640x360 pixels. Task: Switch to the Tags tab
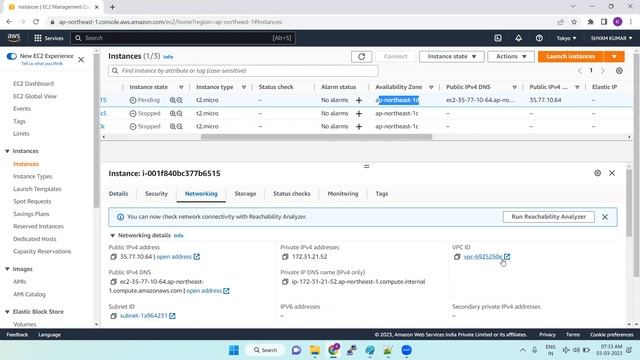point(382,193)
